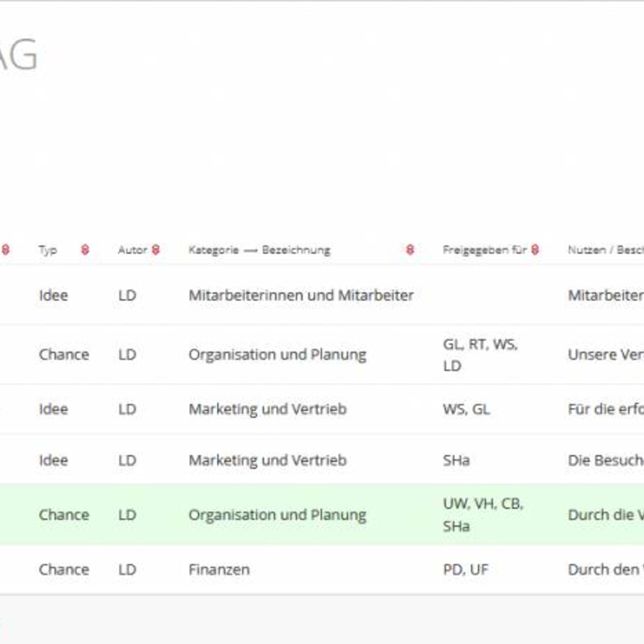Click Idee in the Mitarbeiterinnen und Mitarbeiter row
This screenshot has height=644, width=644.
pos(53,295)
